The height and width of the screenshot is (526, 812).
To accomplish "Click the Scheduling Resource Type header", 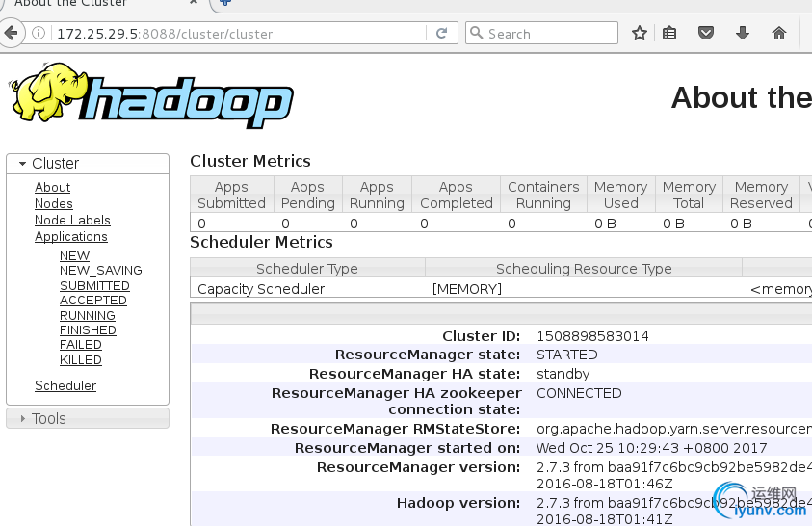I will click(x=584, y=269).
